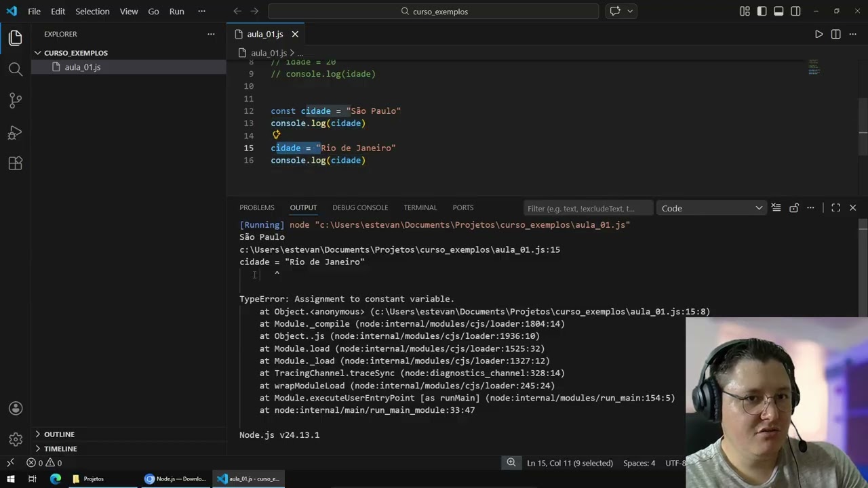868x488 pixels.
Task: Open the Code output channel dropdown
Action: 711,208
